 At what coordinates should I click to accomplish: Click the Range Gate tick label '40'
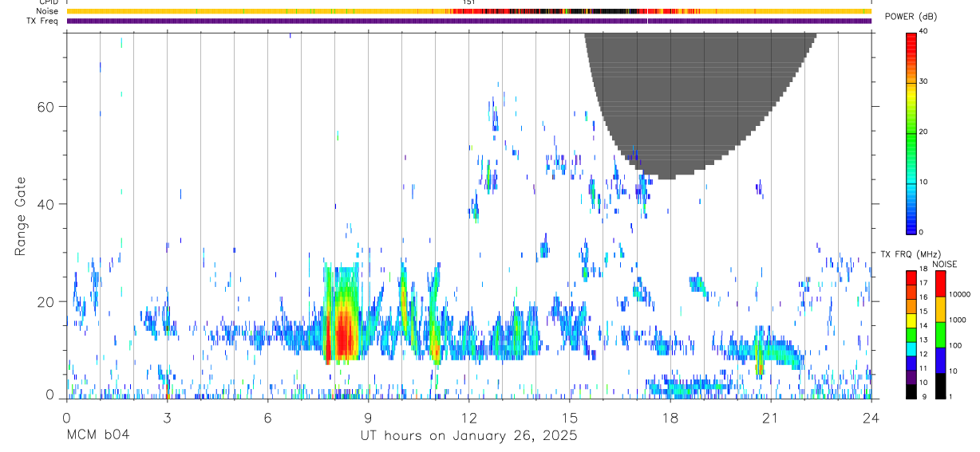45,204
